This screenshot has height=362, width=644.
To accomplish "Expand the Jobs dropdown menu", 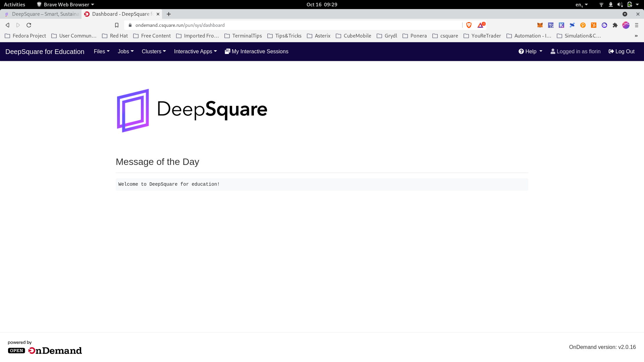I will tap(125, 52).
